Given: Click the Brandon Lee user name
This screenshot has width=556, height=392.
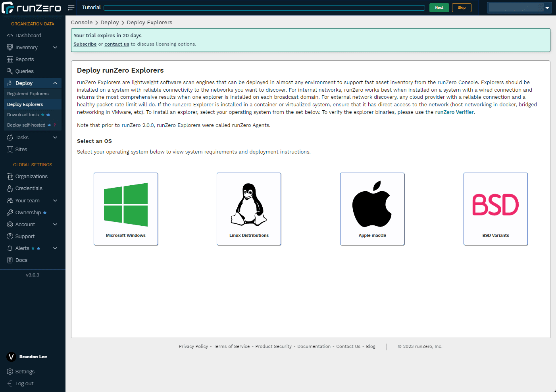Looking at the screenshot, I should click(x=33, y=357).
